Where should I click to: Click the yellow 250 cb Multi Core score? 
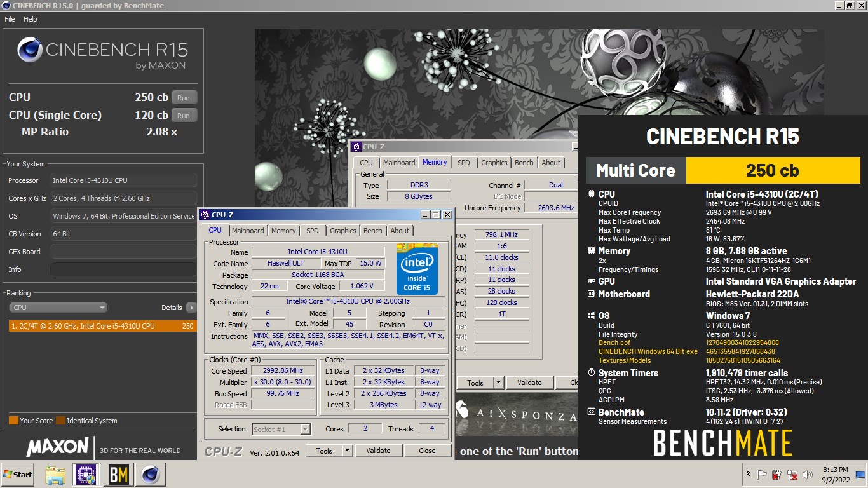[773, 171]
